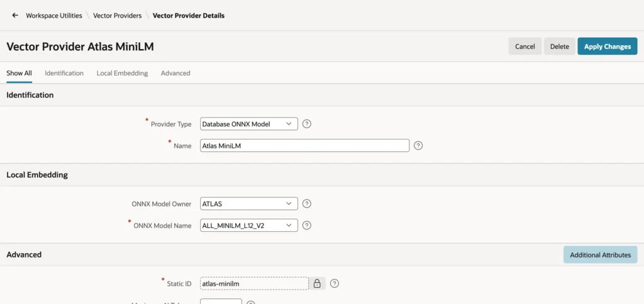Open help for Provider Type field

click(306, 124)
